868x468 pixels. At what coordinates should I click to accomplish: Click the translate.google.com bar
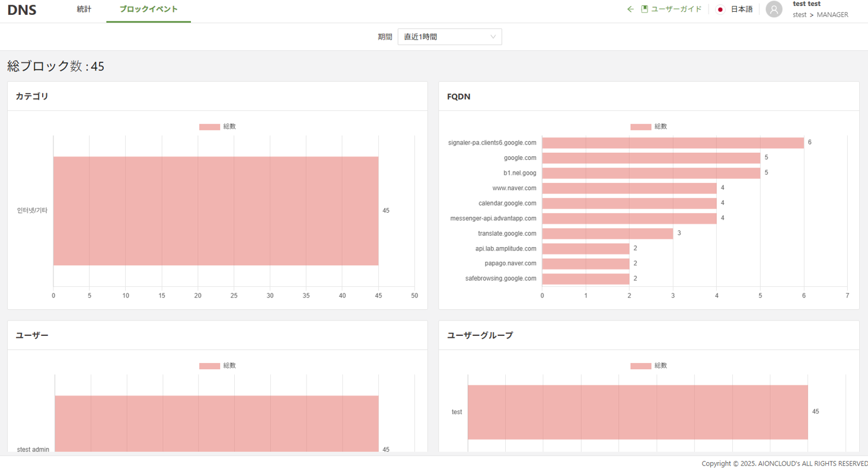(607, 233)
